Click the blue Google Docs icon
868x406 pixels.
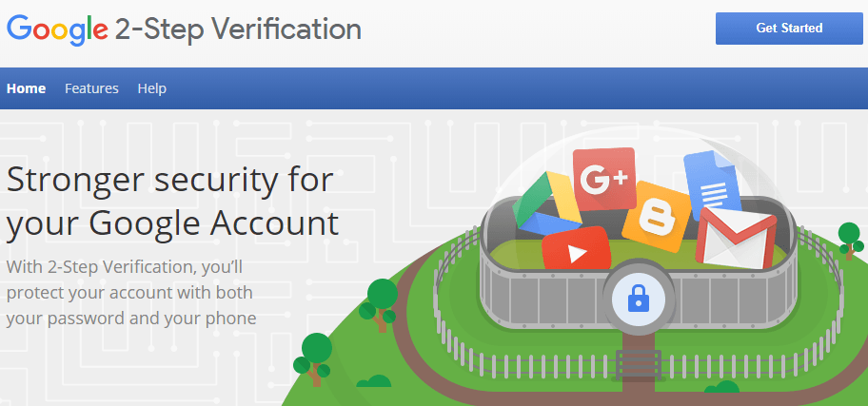(x=713, y=184)
